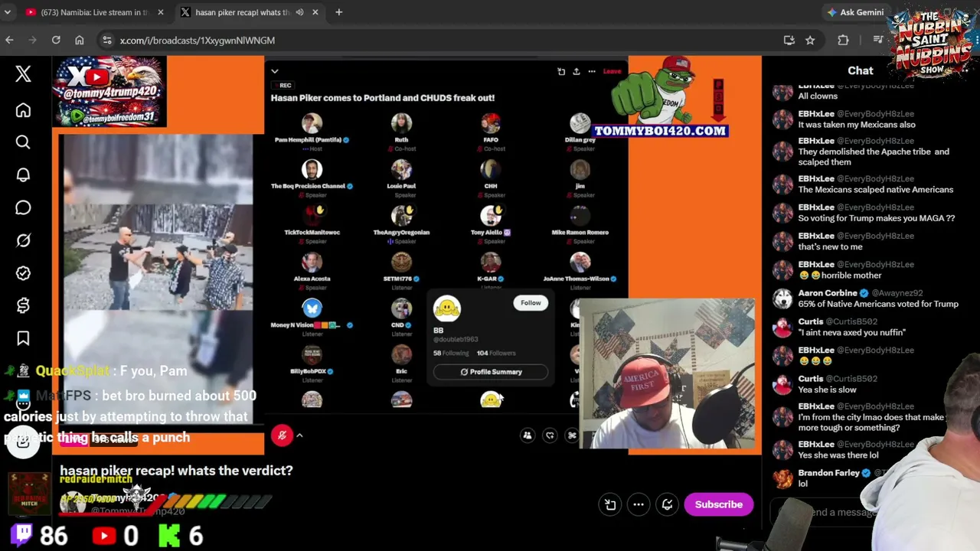Open the Space more options ellipsis

(x=592, y=71)
